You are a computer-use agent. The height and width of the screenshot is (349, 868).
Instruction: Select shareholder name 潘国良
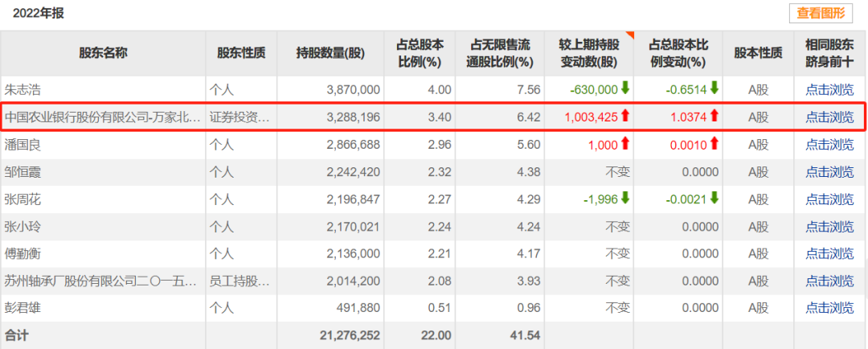(23, 145)
